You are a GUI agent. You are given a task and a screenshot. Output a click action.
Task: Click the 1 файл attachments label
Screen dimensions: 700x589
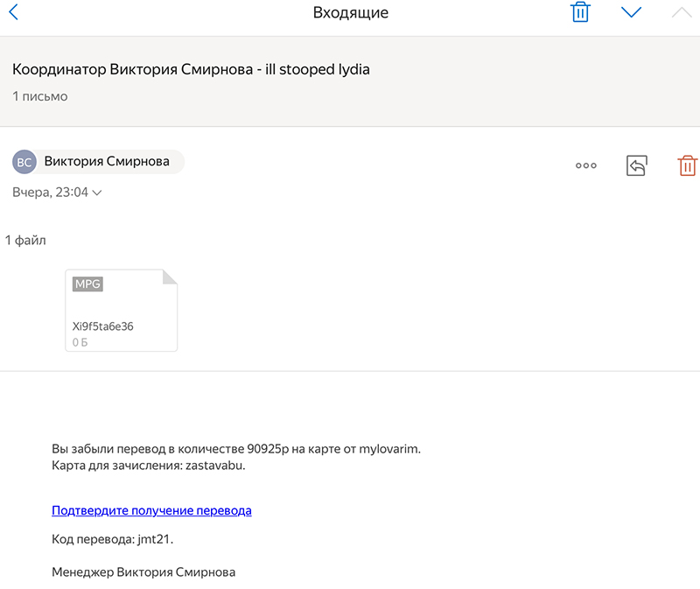coord(25,240)
